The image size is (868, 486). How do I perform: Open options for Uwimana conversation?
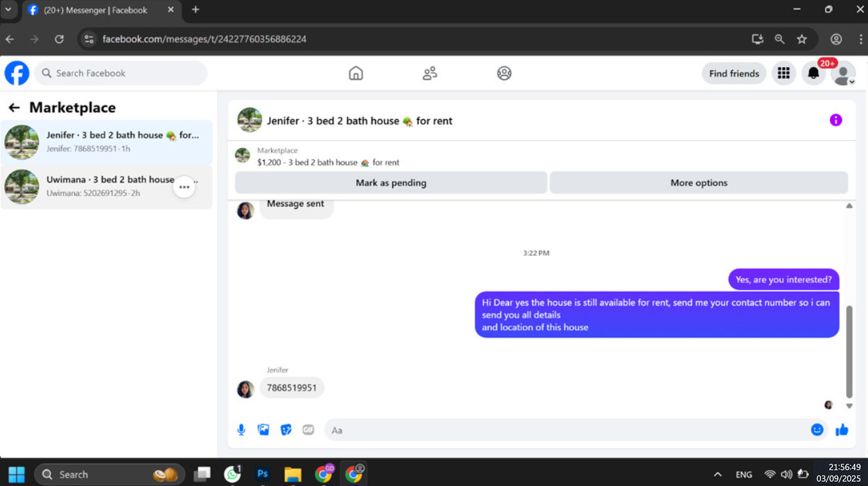click(184, 187)
